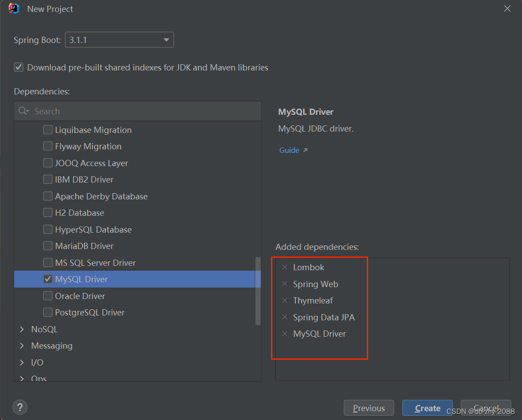Expand the I/O category
The image size is (522, 420).
(21, 362)
